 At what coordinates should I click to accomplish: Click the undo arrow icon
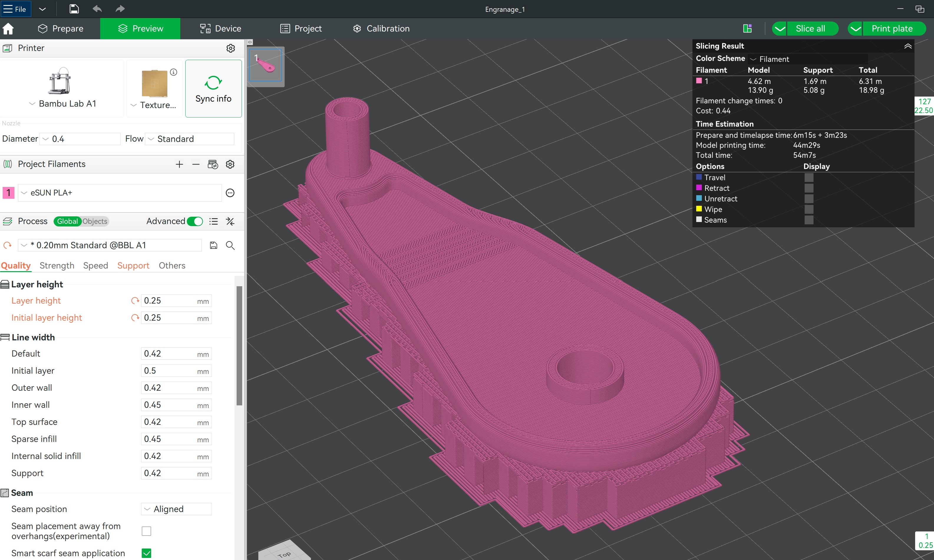point(97,9)
